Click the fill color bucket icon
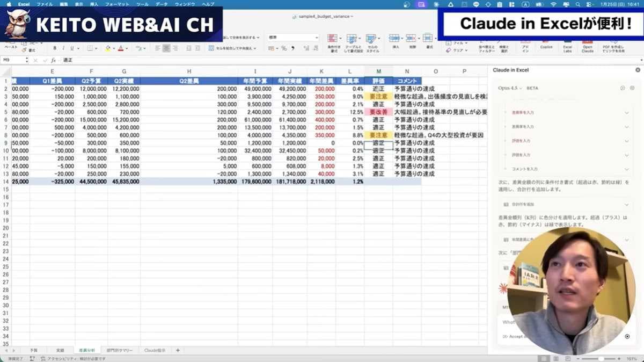 (107, 48)
